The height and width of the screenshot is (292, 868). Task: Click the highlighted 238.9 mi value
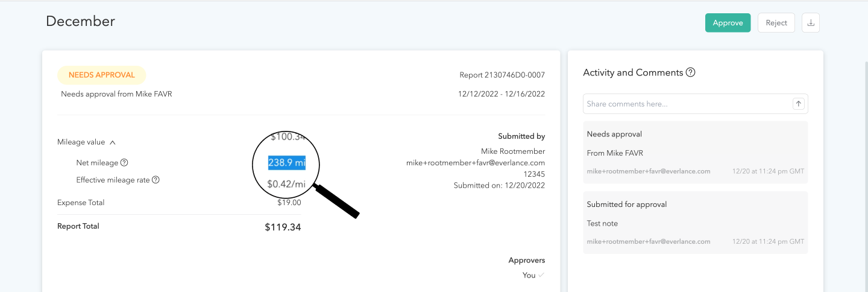click(287, 163)
